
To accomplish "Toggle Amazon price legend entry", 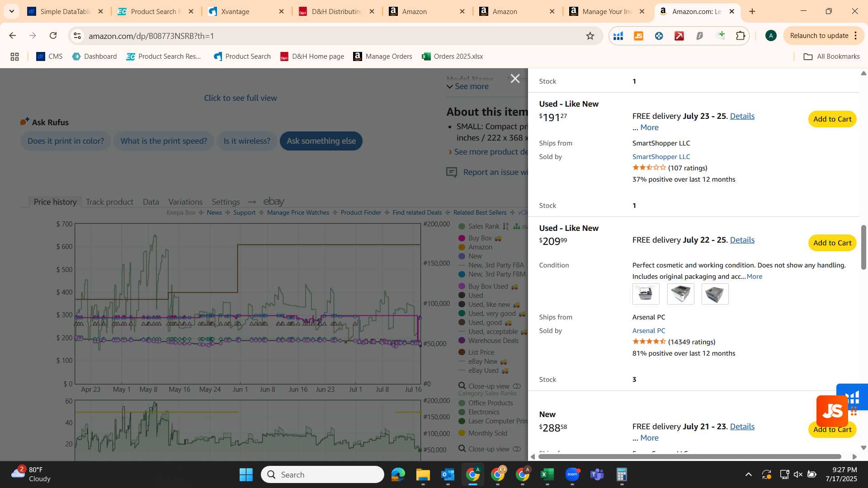I will coord(475,247).
